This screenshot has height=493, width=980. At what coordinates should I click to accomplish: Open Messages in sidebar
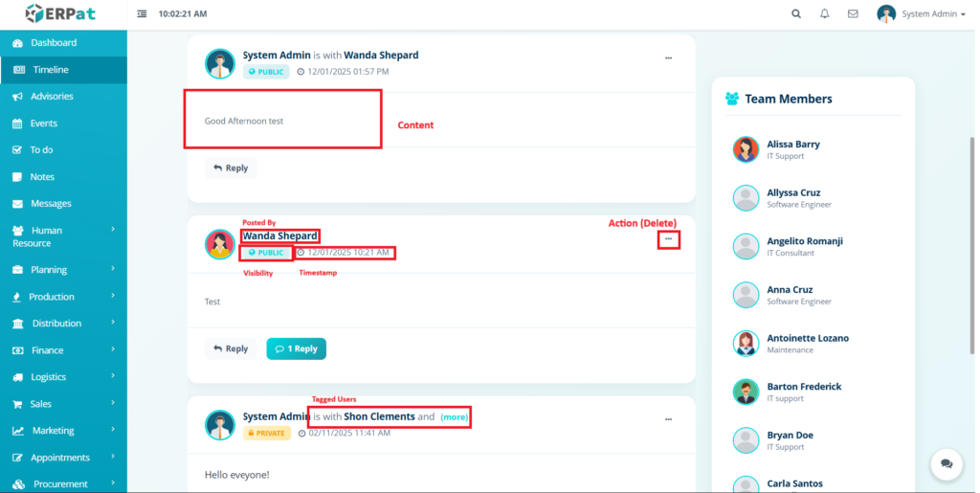coord(51,204)
